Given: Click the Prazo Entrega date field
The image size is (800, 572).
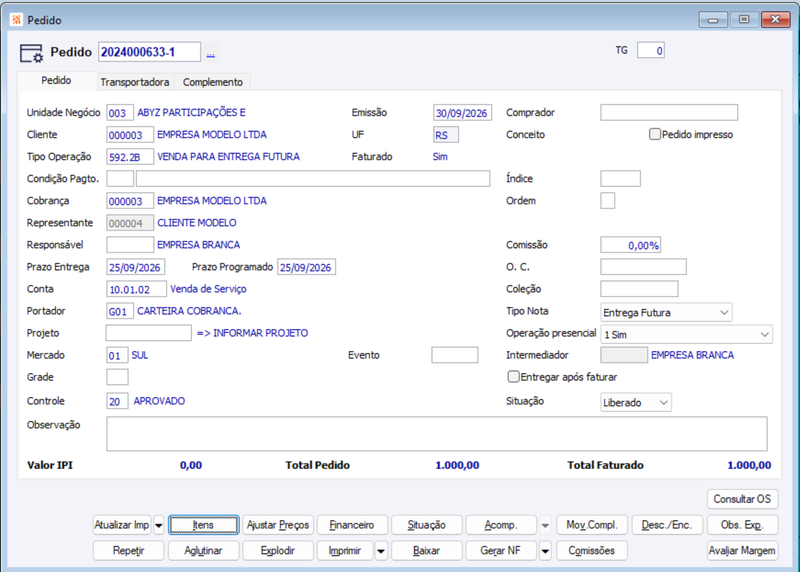Looking at the screenshot, I should tap(136, 267).
